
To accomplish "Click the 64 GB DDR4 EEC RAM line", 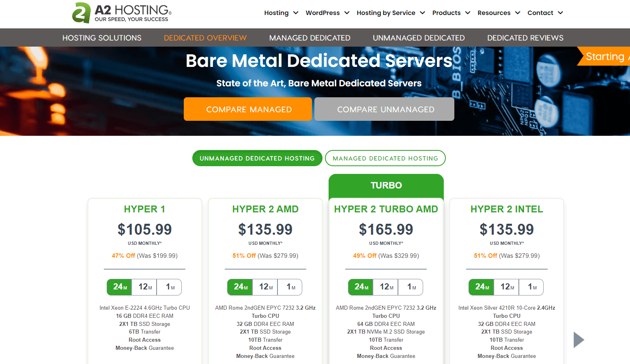I will 386,324.
